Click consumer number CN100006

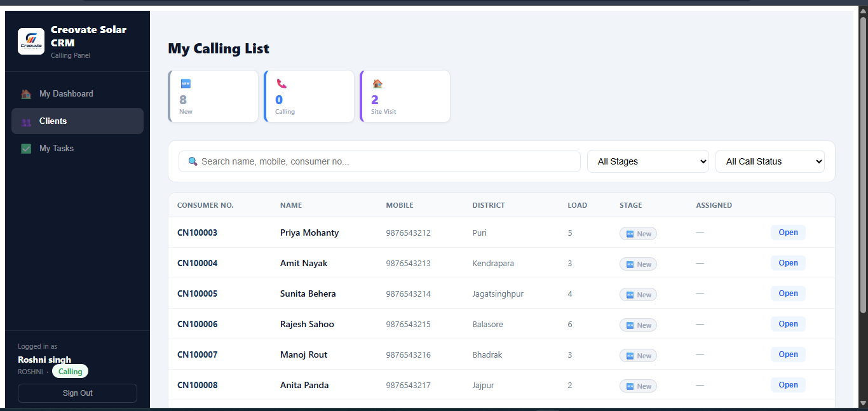click(x=197, y=324)
